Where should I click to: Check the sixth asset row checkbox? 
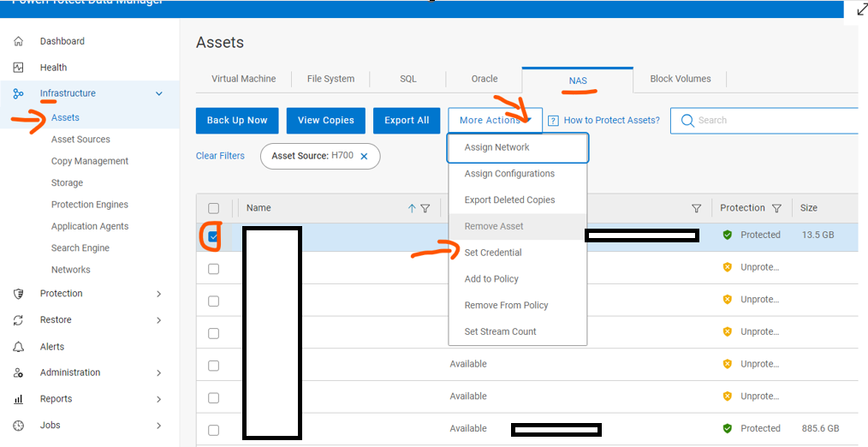[x=214, y=398]
